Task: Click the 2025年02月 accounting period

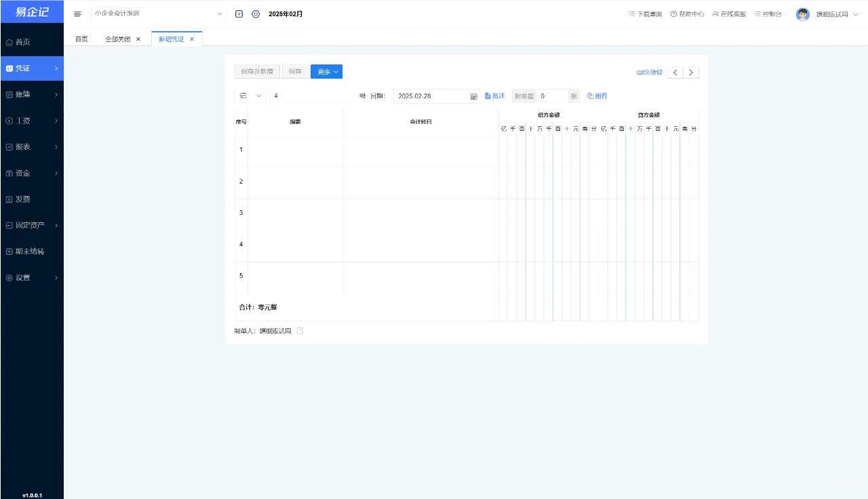Action: click(285, 14)
